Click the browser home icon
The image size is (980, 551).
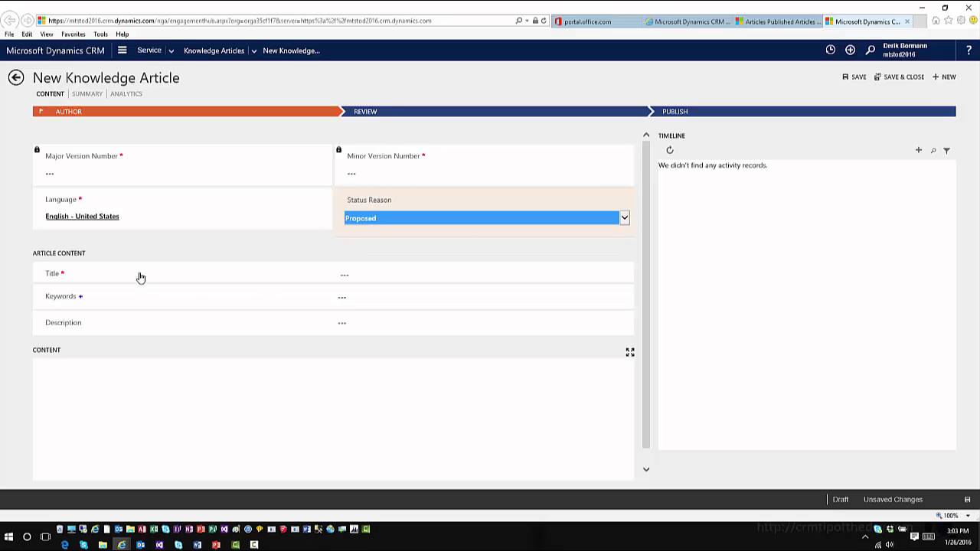point(936,21)
